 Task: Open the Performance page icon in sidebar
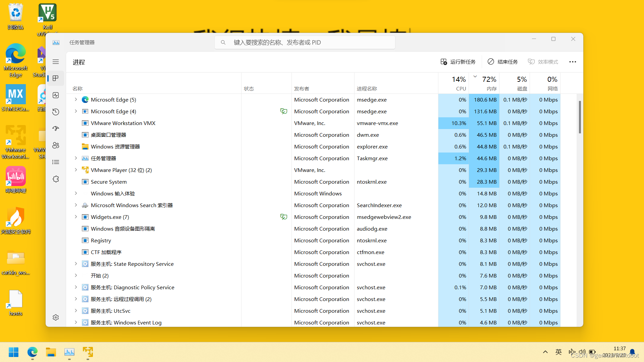click(x=56, y=95)
